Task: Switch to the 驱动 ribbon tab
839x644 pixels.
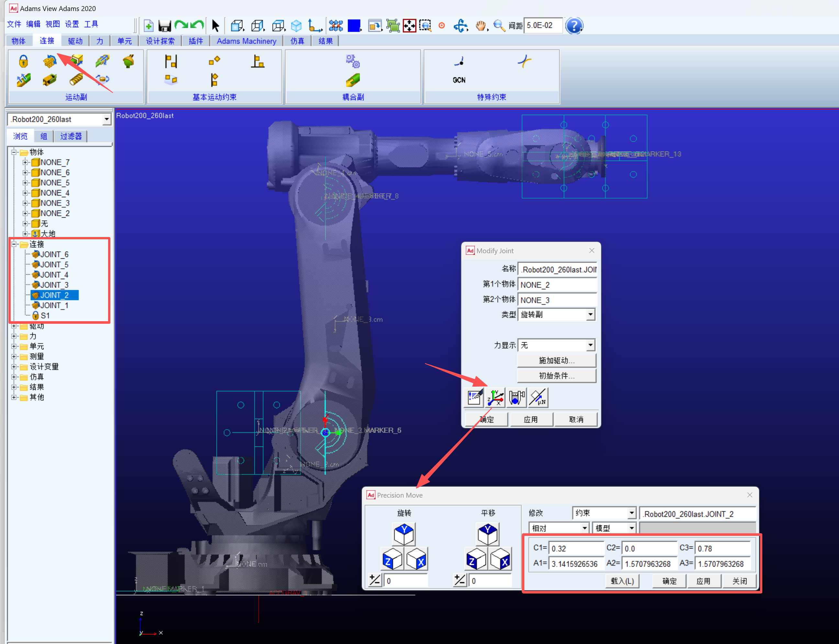Action: coord(75,41)
